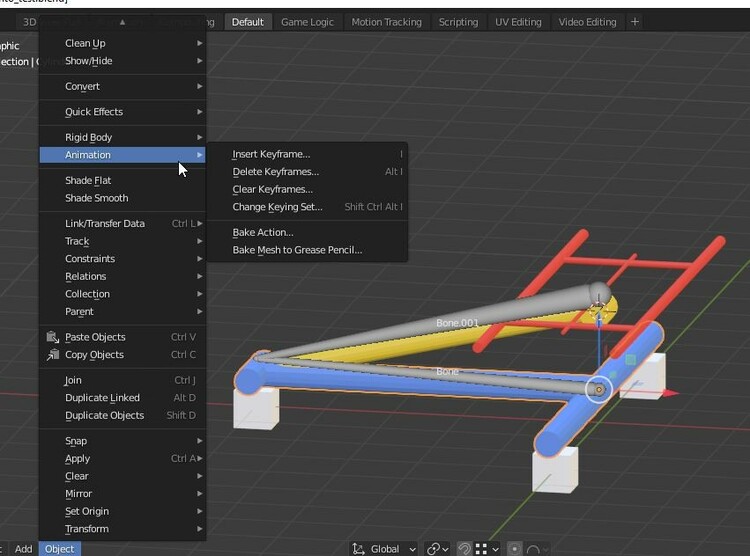
Task: Click the transform orientation axes icon
Action: 358,548
